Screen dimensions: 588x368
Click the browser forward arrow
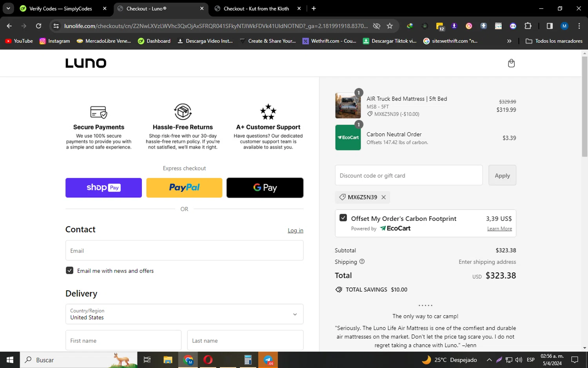pyautogui.click(x=24, y=26)
